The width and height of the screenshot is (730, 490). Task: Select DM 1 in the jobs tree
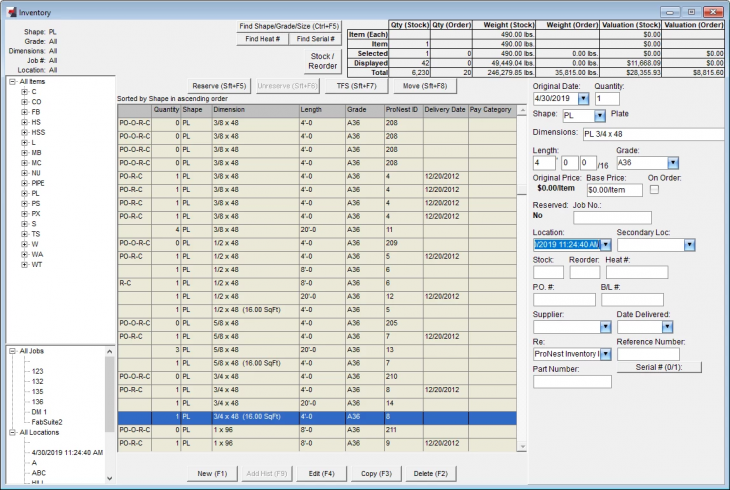tap(39, 412)
